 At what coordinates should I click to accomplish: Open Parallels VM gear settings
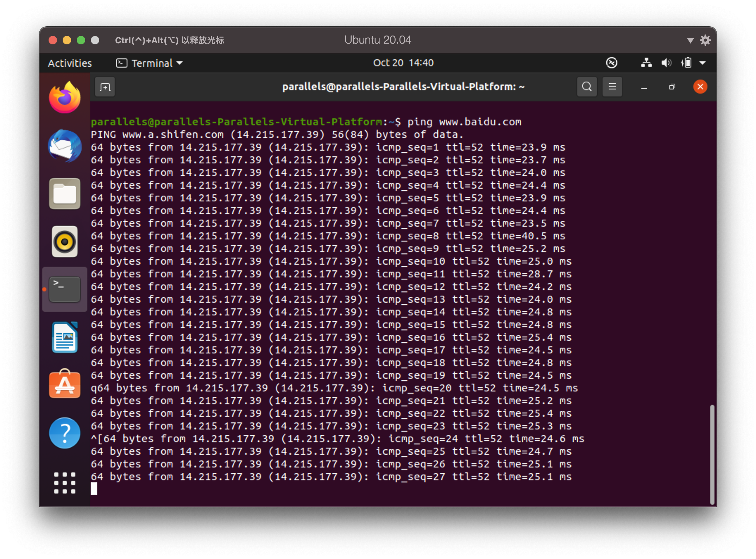705,40
